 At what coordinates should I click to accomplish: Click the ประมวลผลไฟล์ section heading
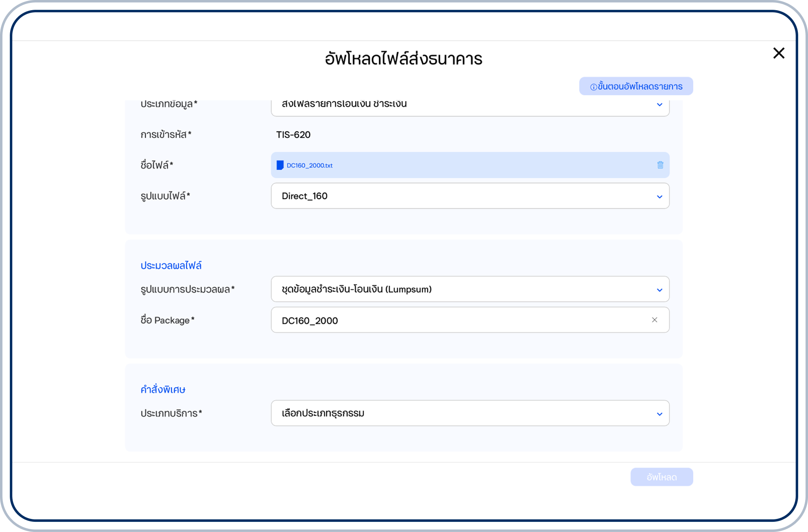click(171, 266)
